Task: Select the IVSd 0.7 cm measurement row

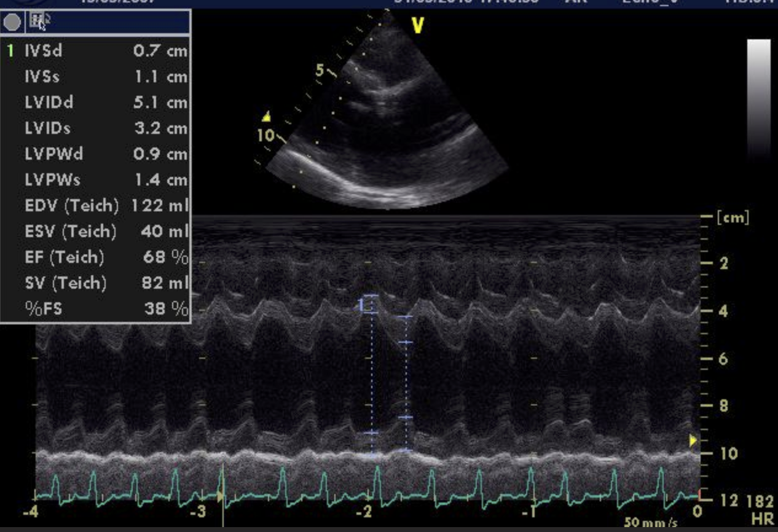Action: 97,50
